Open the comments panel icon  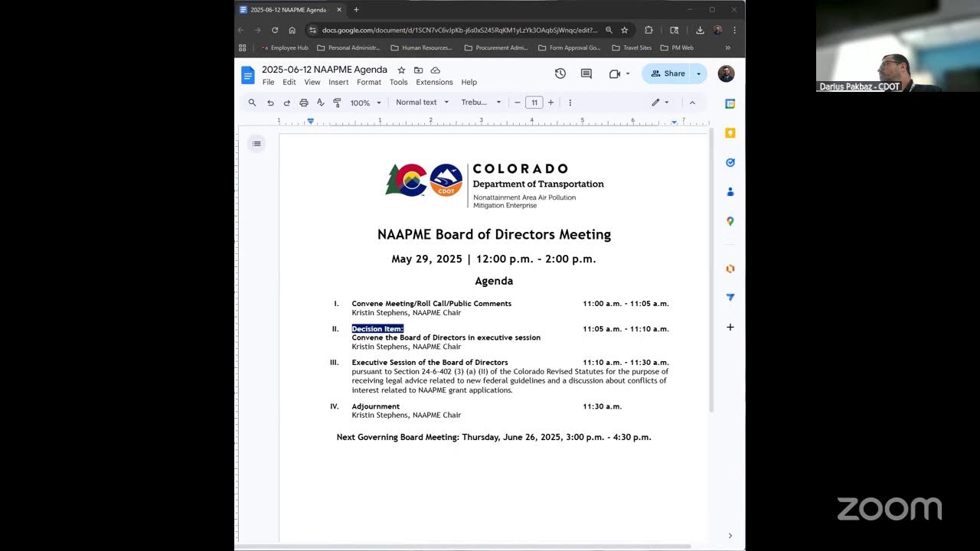[586, 73]
